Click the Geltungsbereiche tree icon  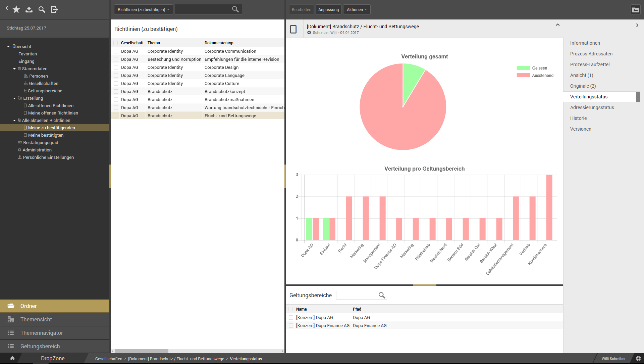pos(25,91)
